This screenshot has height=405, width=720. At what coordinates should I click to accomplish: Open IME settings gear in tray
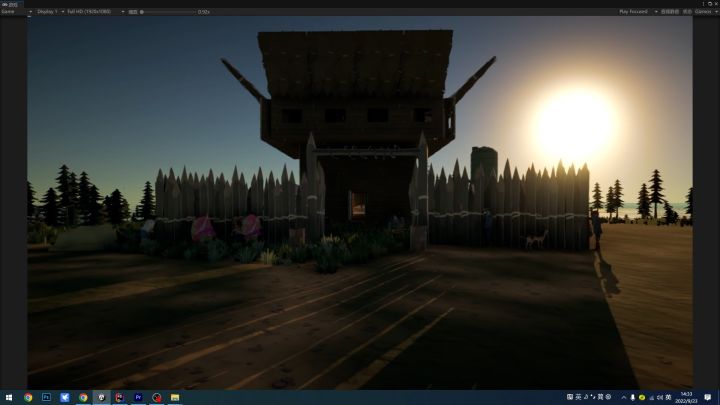coord(608,397)
